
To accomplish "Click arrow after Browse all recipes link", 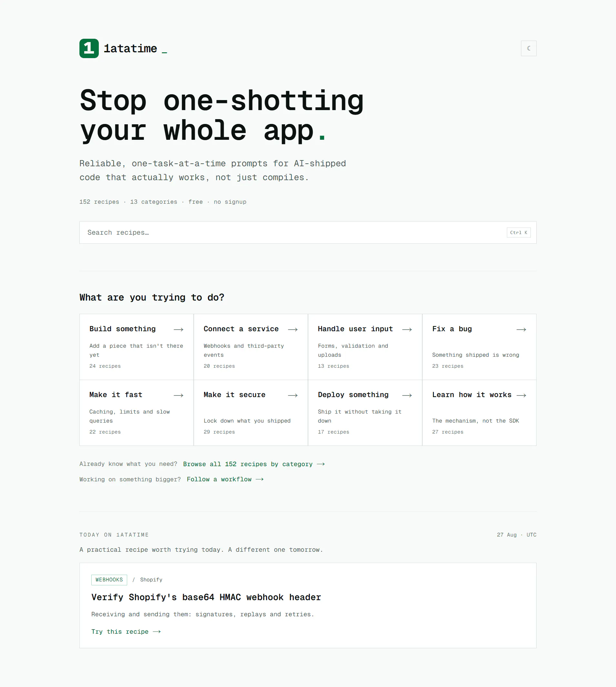I will pyautogui.click(x=321, y=464).
